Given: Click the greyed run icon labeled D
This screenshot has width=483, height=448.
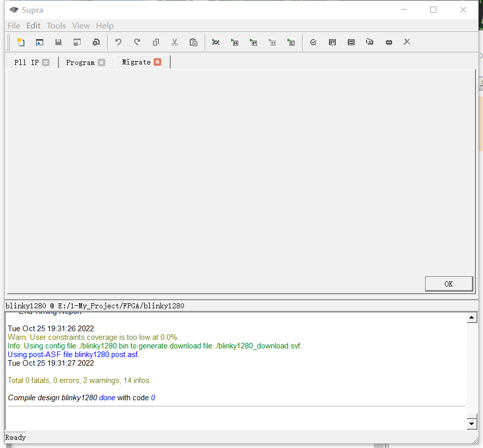Looking at the screenshot, I should coord(272,42).
